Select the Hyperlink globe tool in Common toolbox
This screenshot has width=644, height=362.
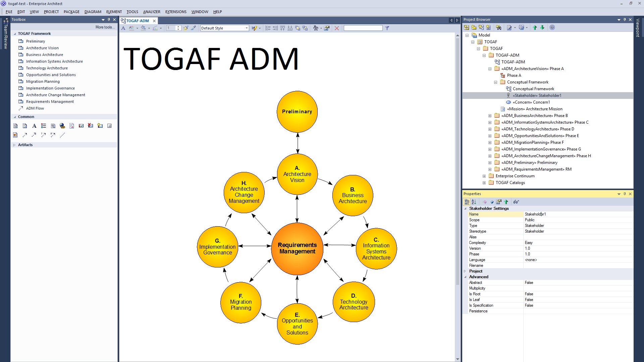coord(62,126)
